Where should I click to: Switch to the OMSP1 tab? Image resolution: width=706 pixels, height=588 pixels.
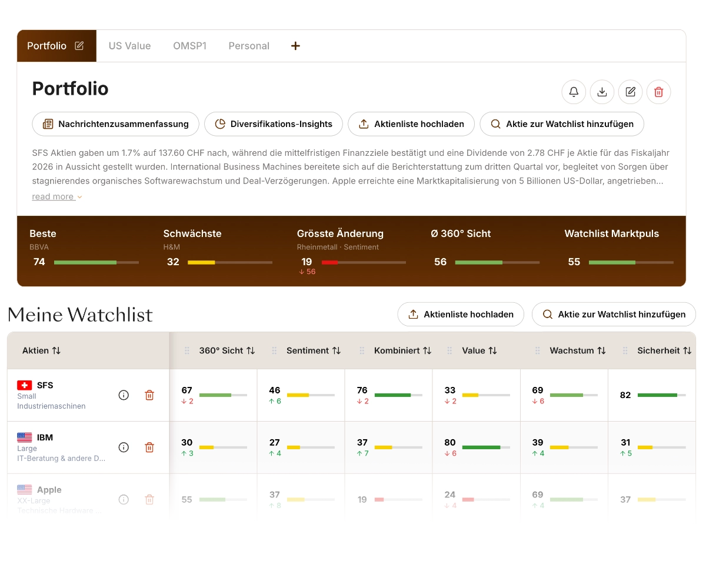(x=189, y=46)
